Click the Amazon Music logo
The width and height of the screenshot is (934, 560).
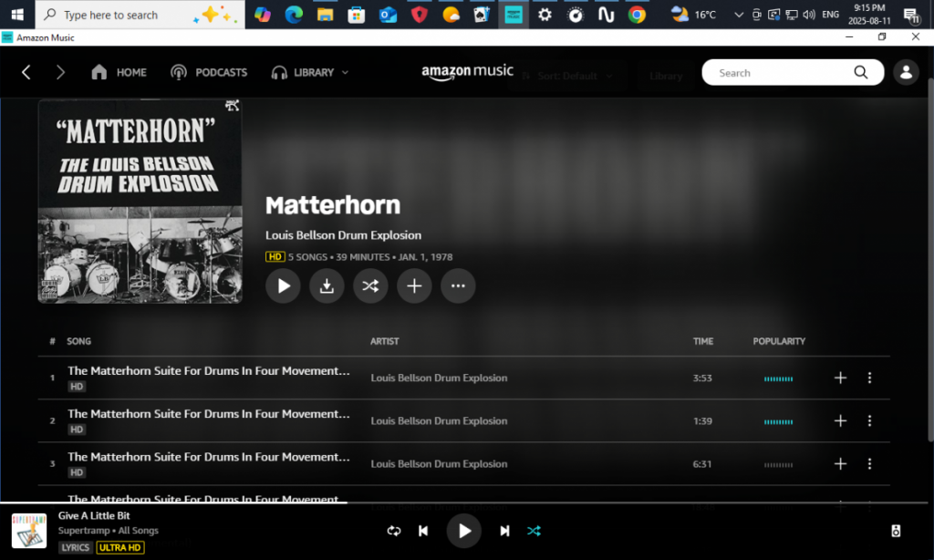pyautogui.click(x=468, y=73)
